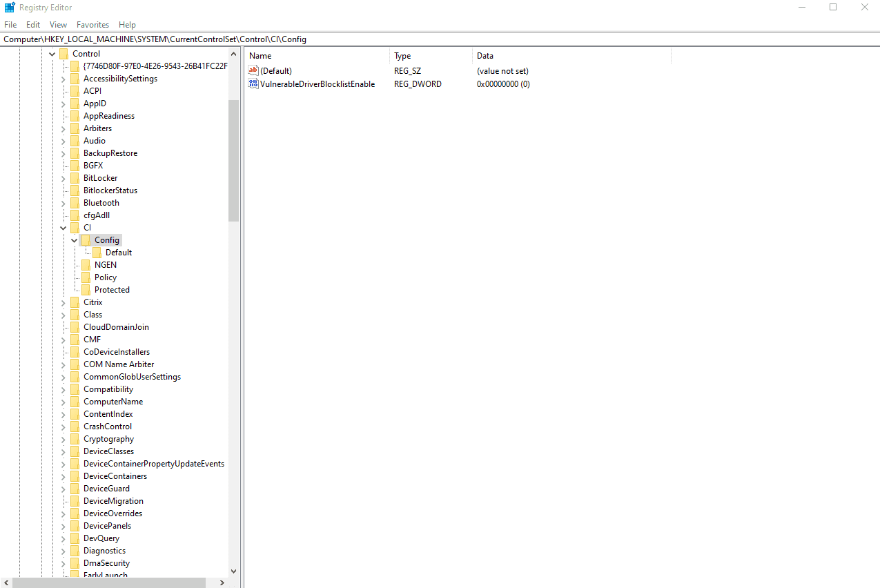Screen dimensions: 880x588
Task: Click the tree pane vertical scrollbar thumb
Action: (x=233, y=160)
